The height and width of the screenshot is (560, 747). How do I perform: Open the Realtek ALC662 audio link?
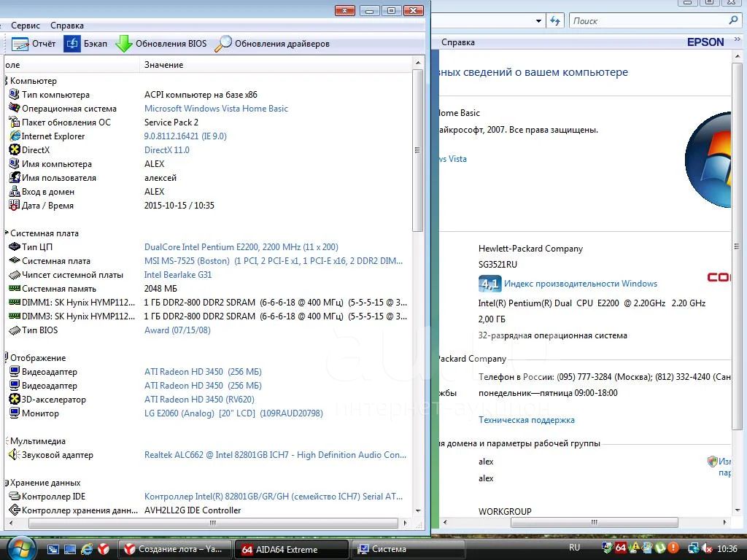click(x=275, y=454)
